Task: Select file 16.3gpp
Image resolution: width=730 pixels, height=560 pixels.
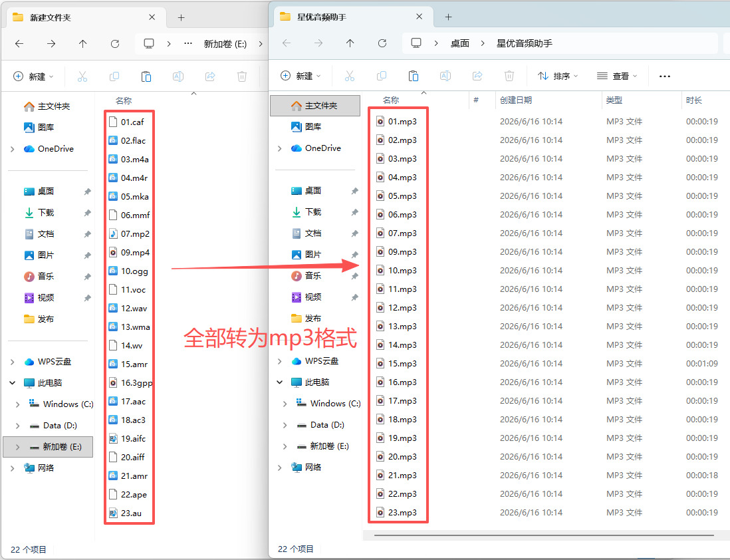Action: tap(130, 383)
